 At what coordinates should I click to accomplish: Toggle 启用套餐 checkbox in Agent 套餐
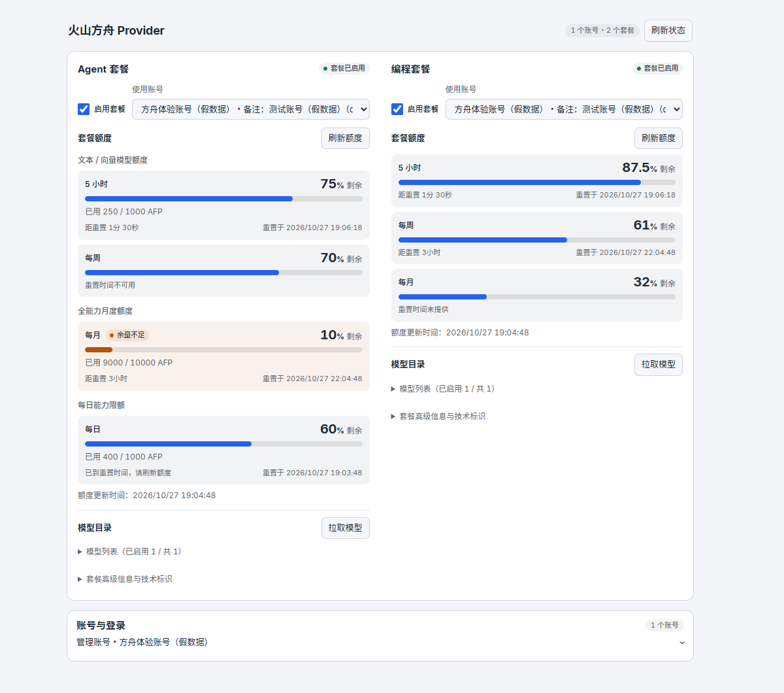pyautogui.click(x=84, y=109)
